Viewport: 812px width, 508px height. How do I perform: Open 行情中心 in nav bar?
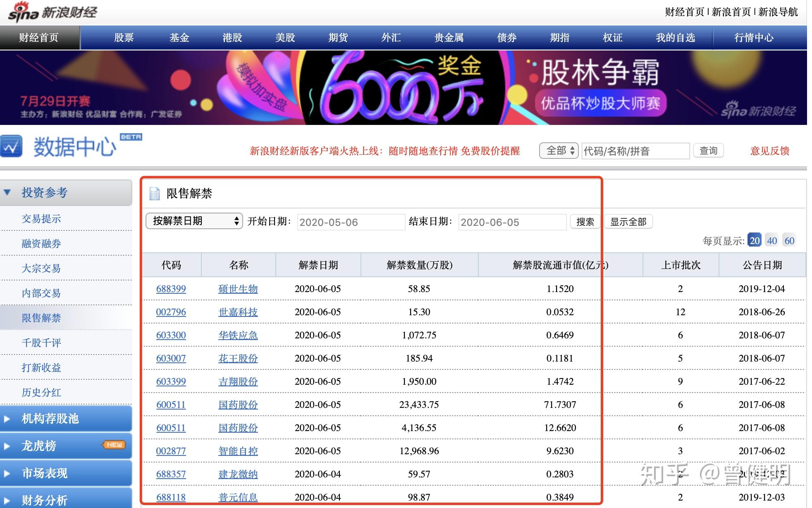click(754, 38)
